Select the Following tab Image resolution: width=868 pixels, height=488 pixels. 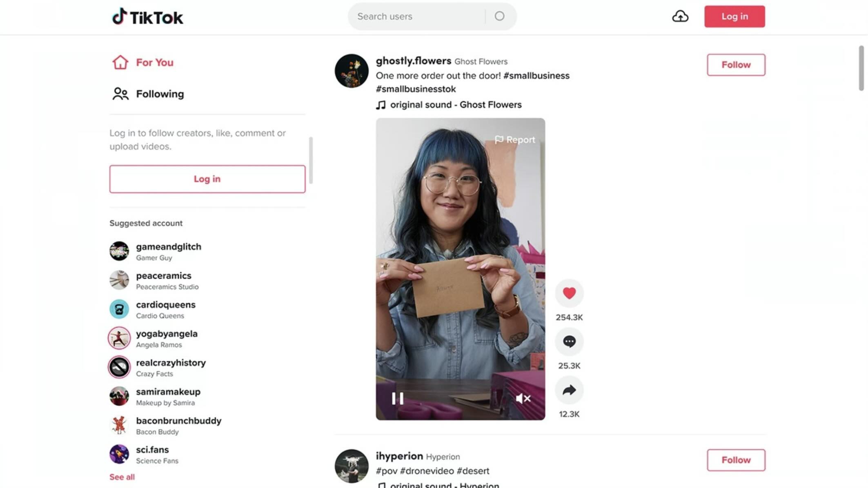click(160, 93)
